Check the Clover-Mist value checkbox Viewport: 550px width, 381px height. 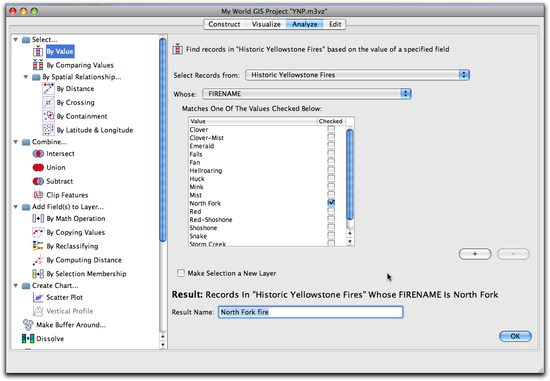(x=331, y=138)
